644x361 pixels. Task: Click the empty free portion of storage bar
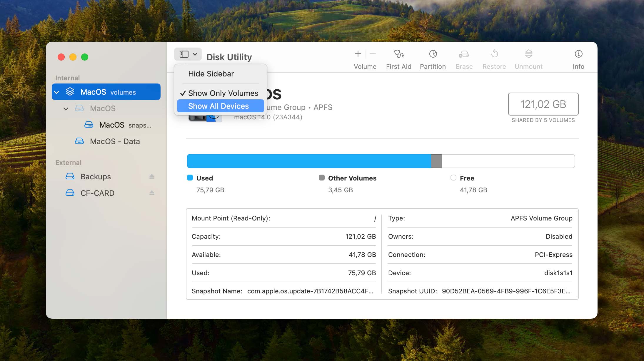pyautogui.click(x=508, y=161)
